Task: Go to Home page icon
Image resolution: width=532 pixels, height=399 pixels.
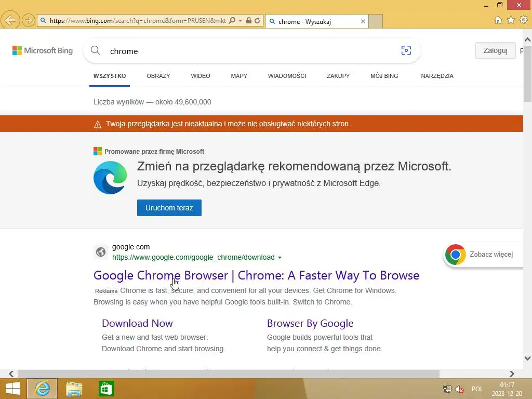Action: tap(498, 20)
